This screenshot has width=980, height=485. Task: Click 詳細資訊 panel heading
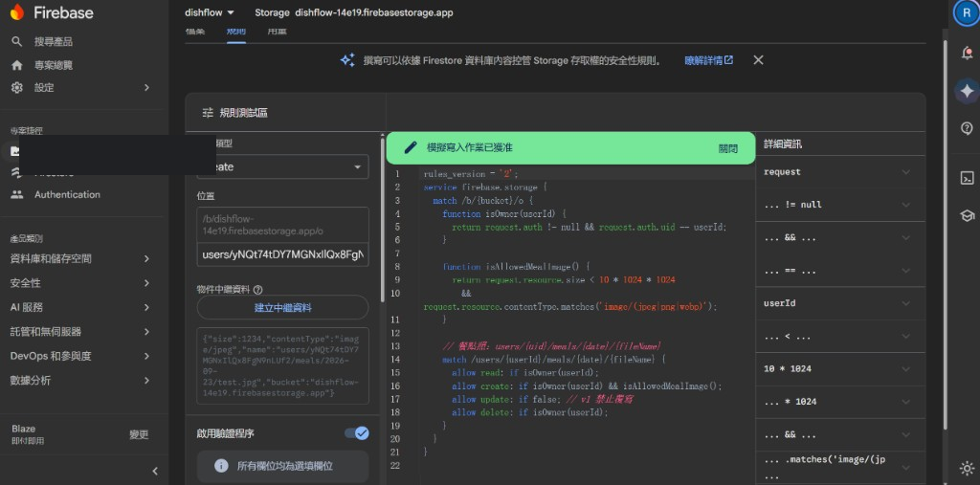(x=783, y=144)
